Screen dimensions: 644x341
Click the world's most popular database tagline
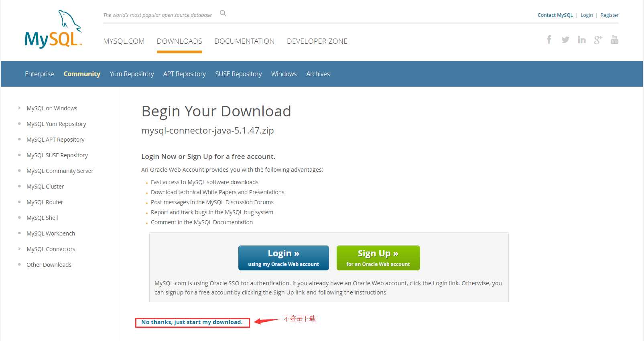(157, 15)
